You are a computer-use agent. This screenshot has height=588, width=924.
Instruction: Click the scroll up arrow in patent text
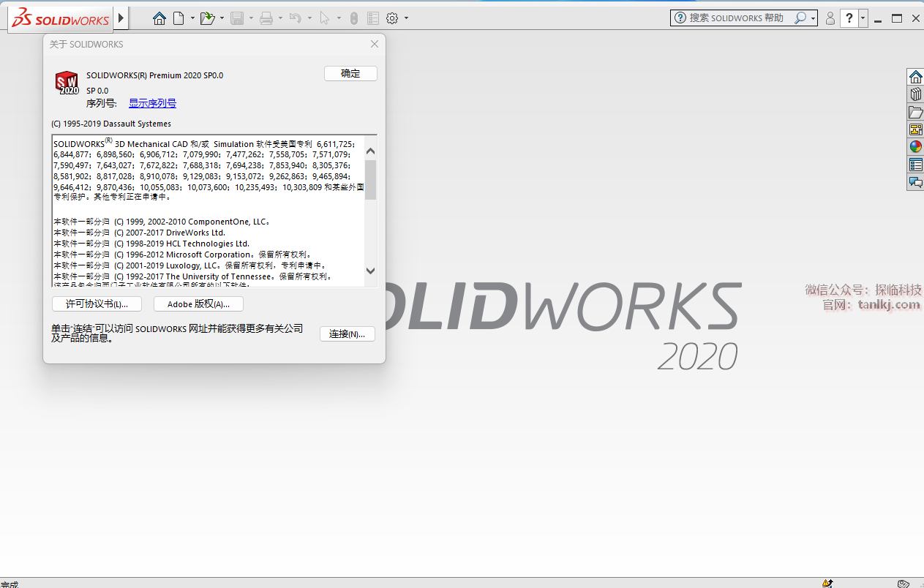[x=370, y=151]
